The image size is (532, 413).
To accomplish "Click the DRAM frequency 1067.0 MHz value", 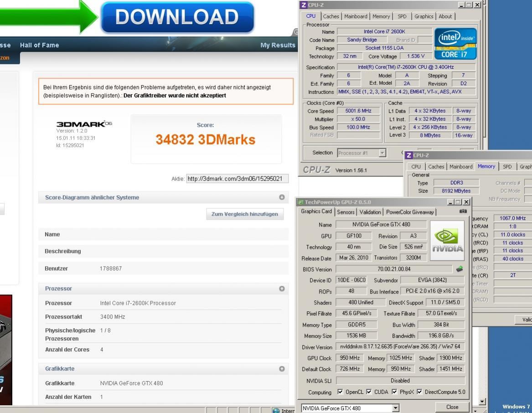I will (512, 218).
